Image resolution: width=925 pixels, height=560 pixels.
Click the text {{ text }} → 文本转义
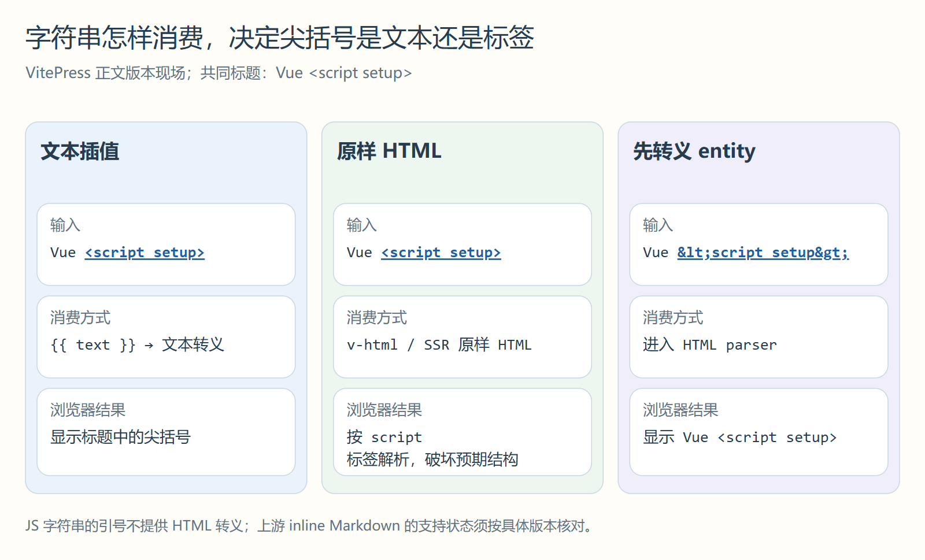137,345
